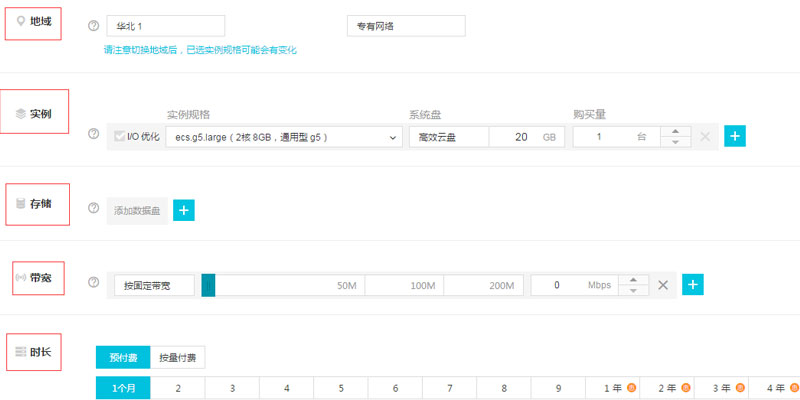
Task: Click the signal icon next to 带宽
Action: click(x=21, y=278)
